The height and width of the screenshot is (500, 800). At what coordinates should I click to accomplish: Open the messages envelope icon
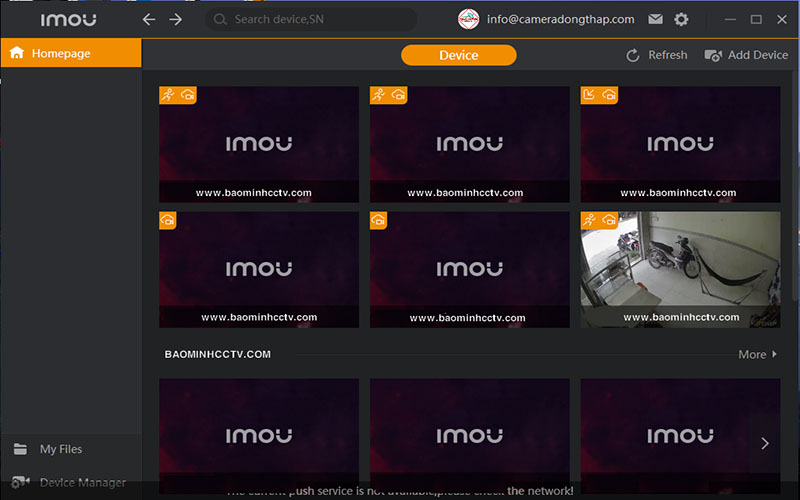(655, 19)
